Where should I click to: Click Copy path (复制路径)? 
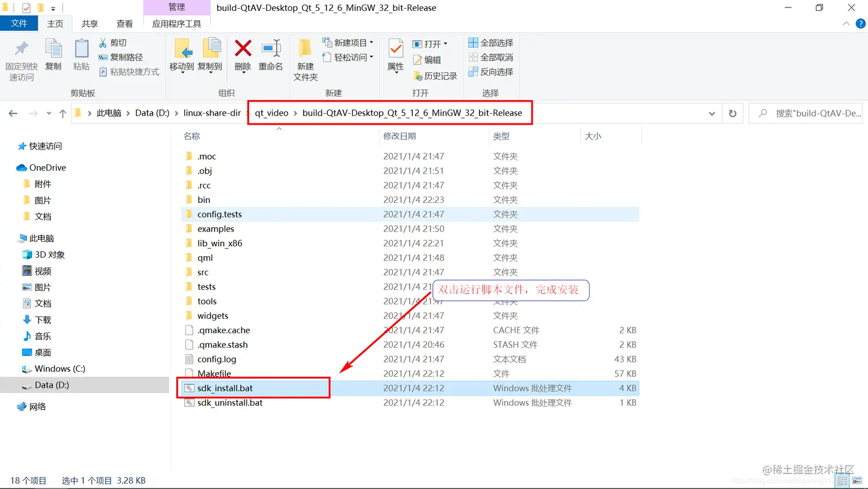point(121,57)
